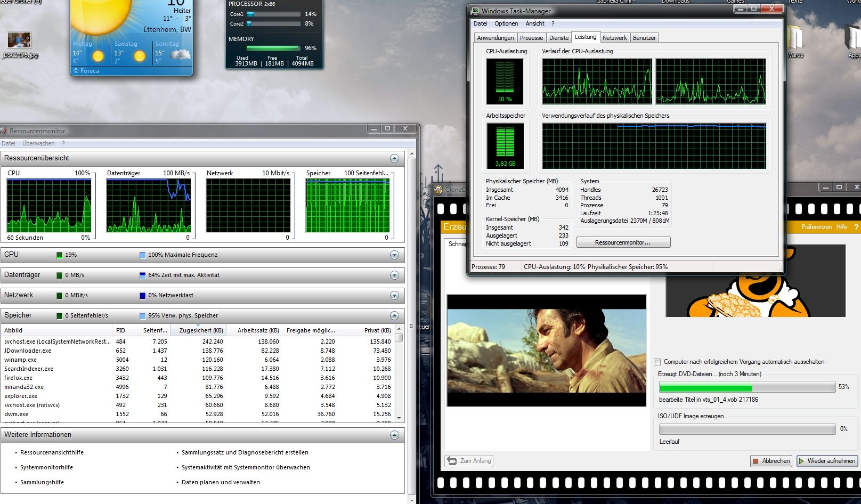Click the sun icon under Samstag forecast

pos(140,56)
